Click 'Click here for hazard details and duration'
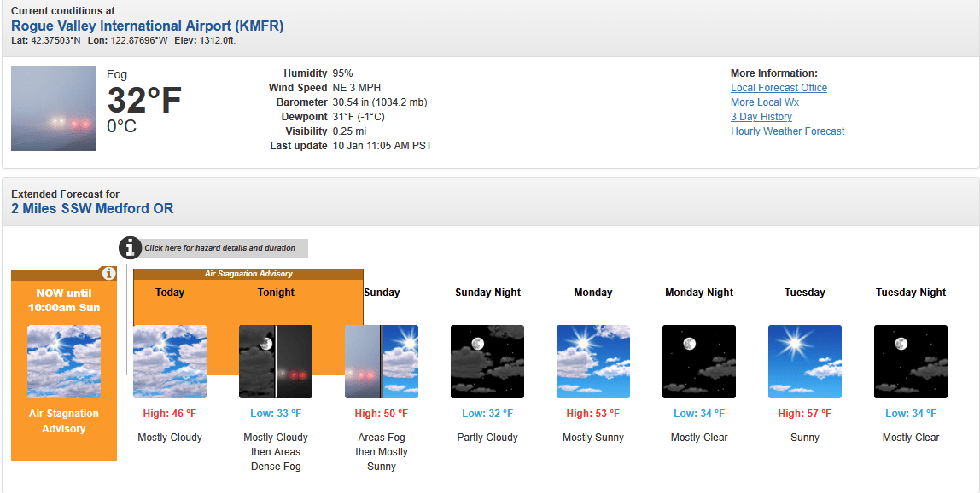This screenshot has width=980, height=493. (220, 248)
